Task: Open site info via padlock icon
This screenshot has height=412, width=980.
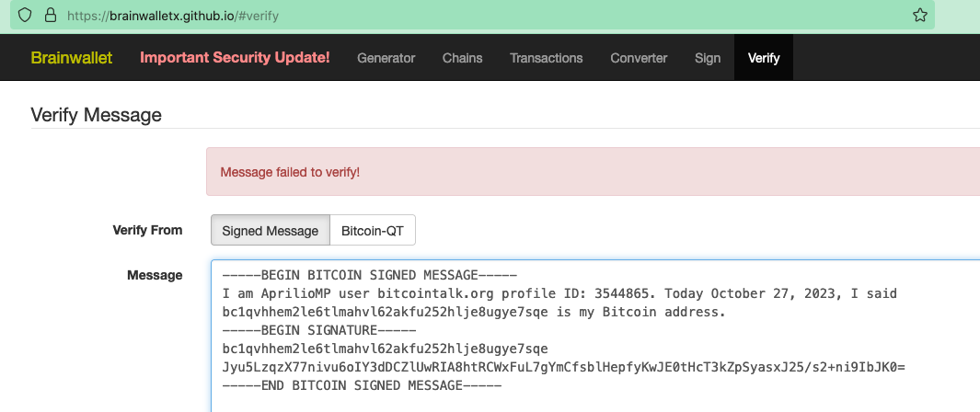Action: 51,16
